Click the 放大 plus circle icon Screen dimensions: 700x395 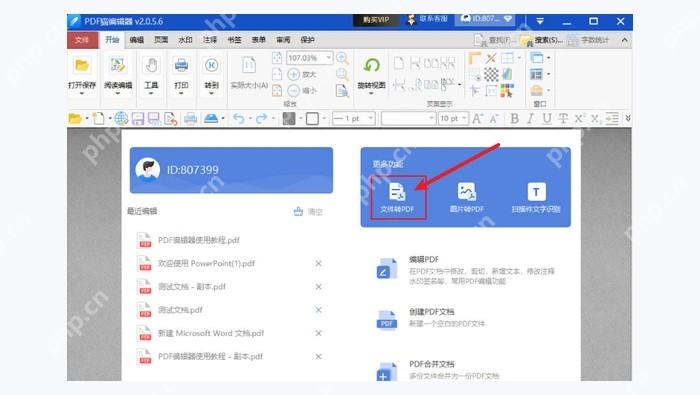293,75
